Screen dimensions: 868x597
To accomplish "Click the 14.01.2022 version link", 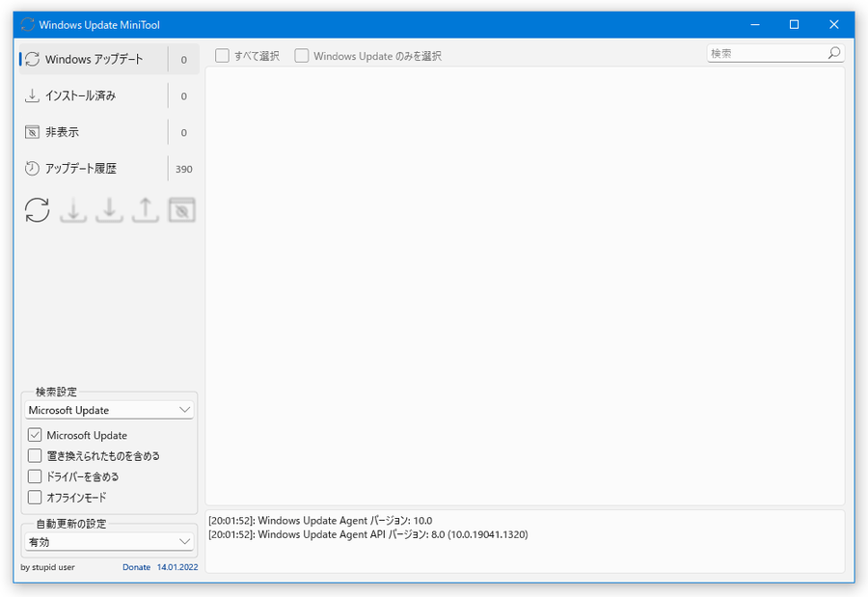I will (x=177, y=567).
